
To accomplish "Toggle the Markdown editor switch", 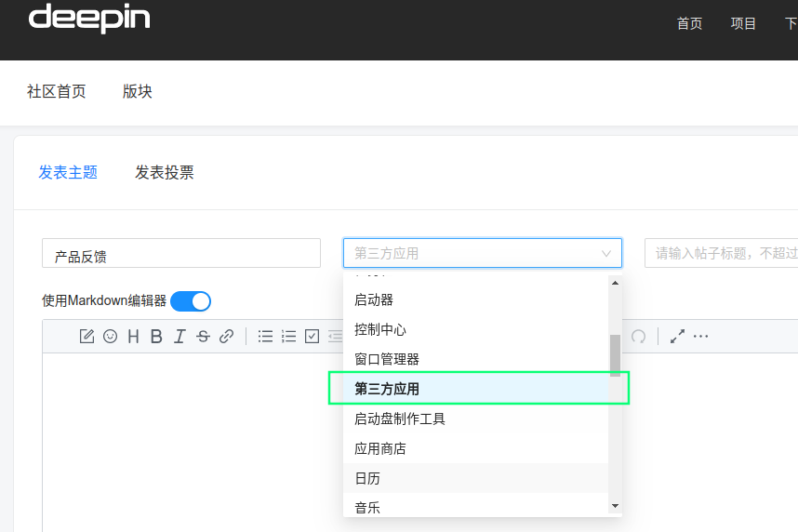I will [191, 301].
